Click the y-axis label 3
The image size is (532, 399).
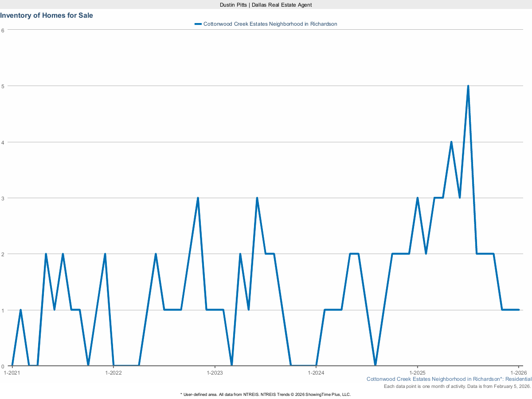click(x=3, y=198)
